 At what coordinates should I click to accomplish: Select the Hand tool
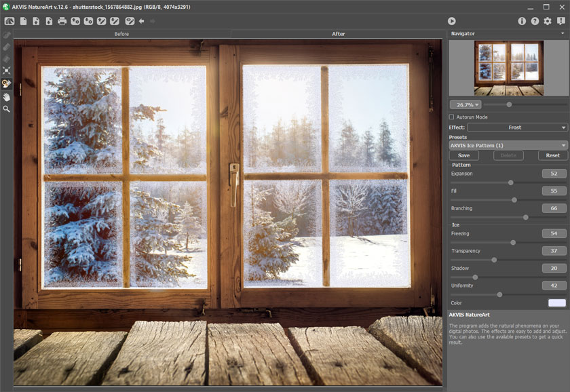pyautogui.click(x=7, y=97)
